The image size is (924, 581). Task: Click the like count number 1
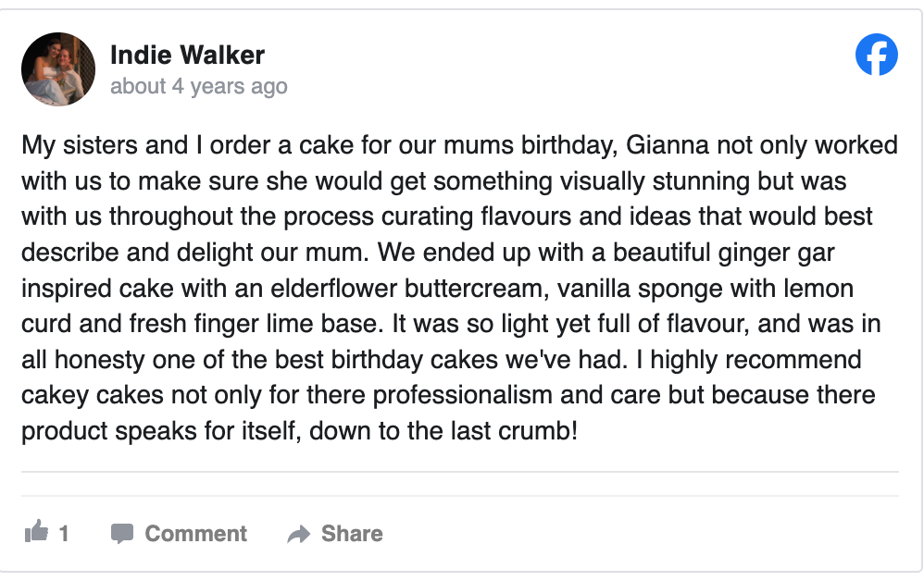(x=64, y=534)
